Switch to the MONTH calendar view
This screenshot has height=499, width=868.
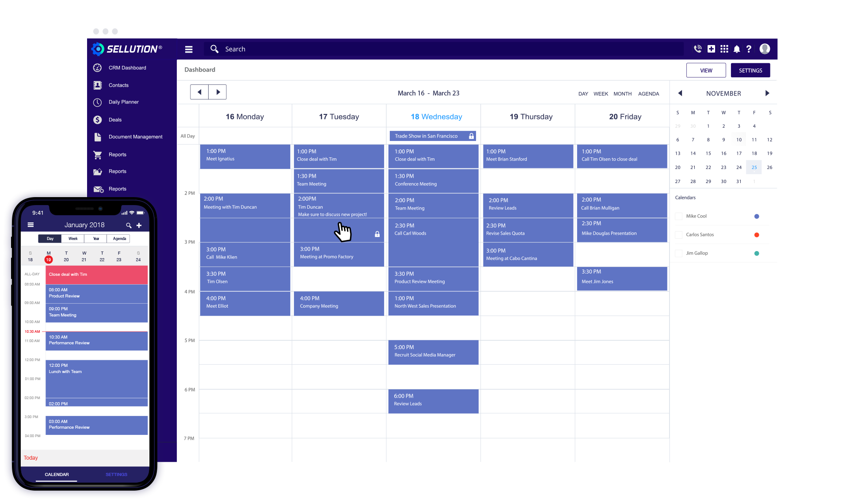(x=622, y=93)
